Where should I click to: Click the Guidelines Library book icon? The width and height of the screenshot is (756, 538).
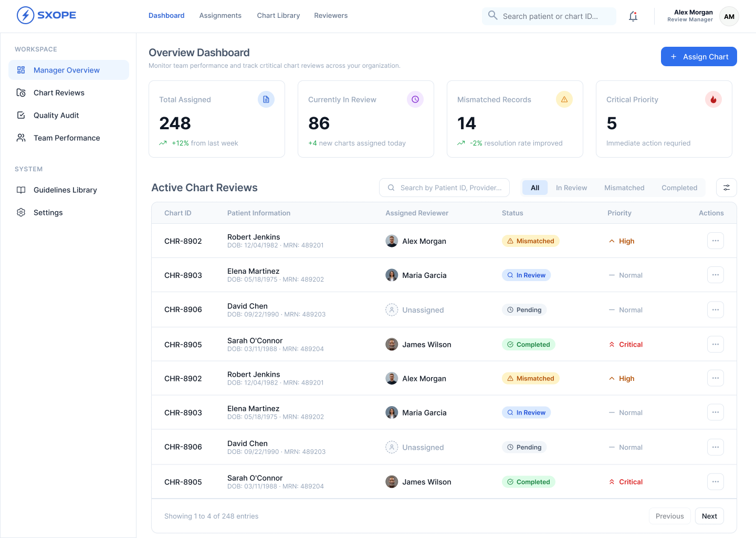click(x=21, y=190)
